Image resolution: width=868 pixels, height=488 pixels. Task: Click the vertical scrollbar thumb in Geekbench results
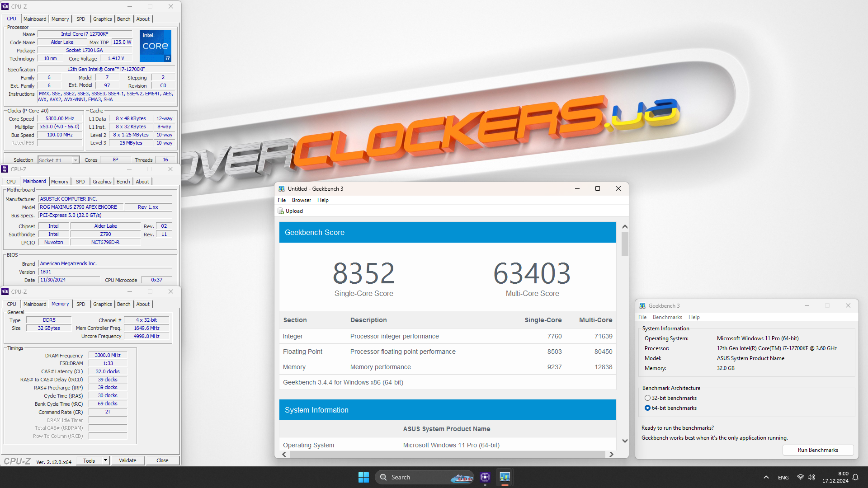(625, 244)
